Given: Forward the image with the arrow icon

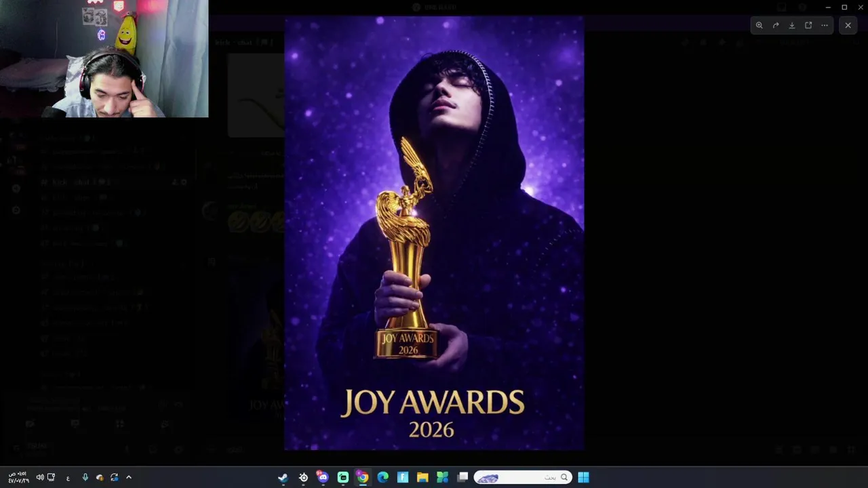Looking at the screenshot, I should pos(776,25).
